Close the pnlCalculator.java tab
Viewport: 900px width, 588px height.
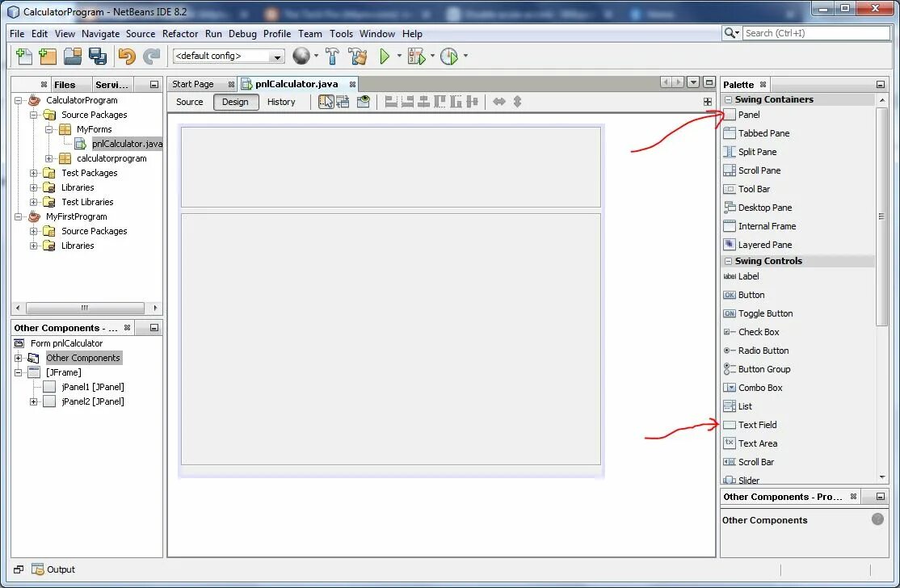pyautogui.click(x=352, y=85)
